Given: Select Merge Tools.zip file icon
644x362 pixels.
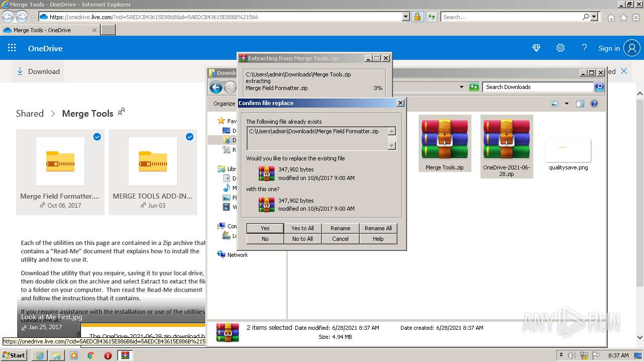Looking at the screenshot, I should (x=445, y=143).
